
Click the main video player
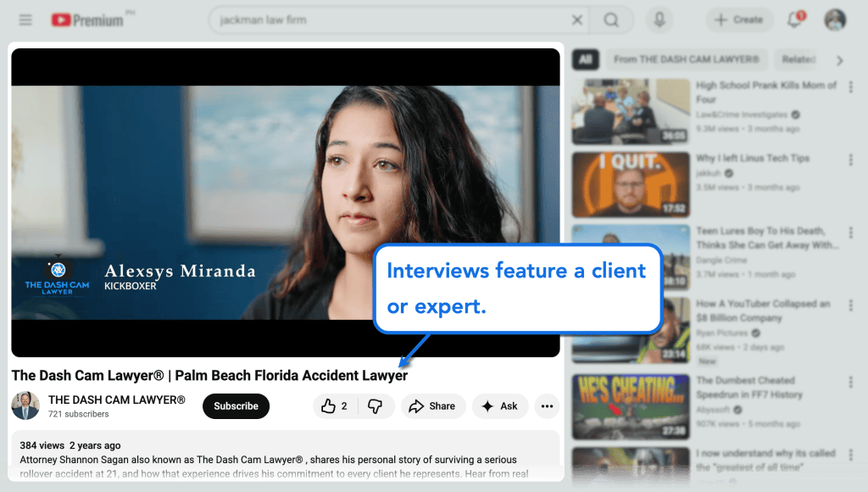point(286,203)
